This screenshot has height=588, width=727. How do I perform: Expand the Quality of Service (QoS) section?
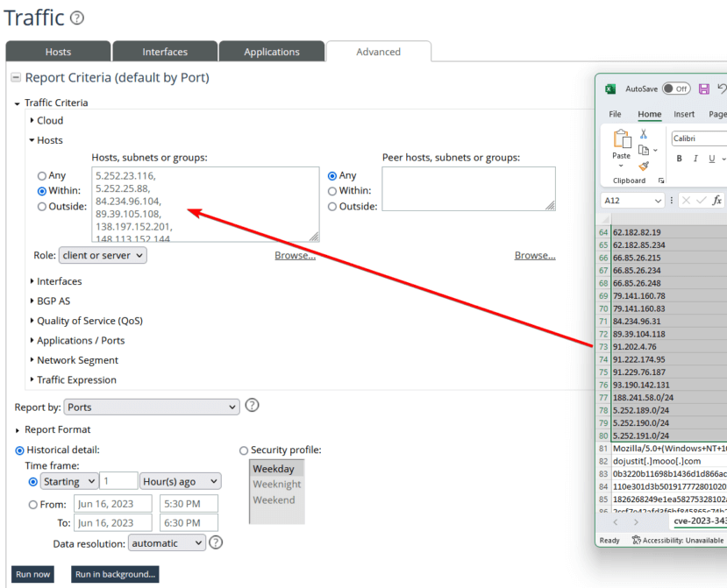point(32,321)
